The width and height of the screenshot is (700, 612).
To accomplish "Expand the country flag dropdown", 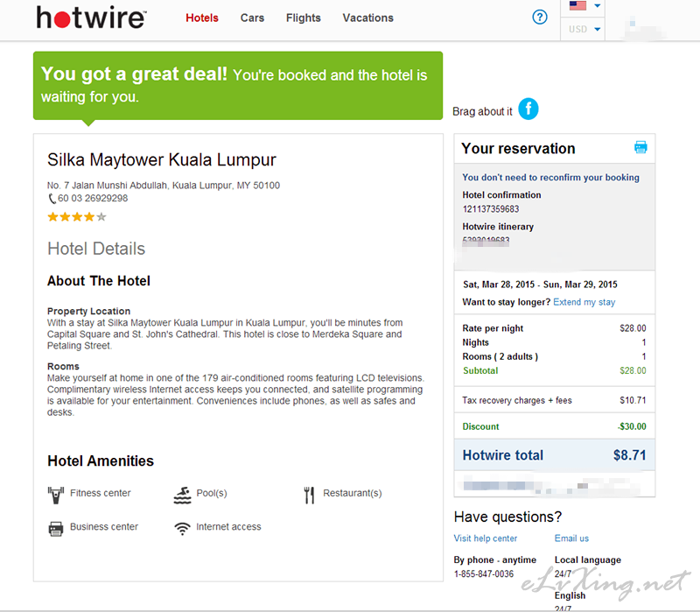I will (x=584, y=6).
